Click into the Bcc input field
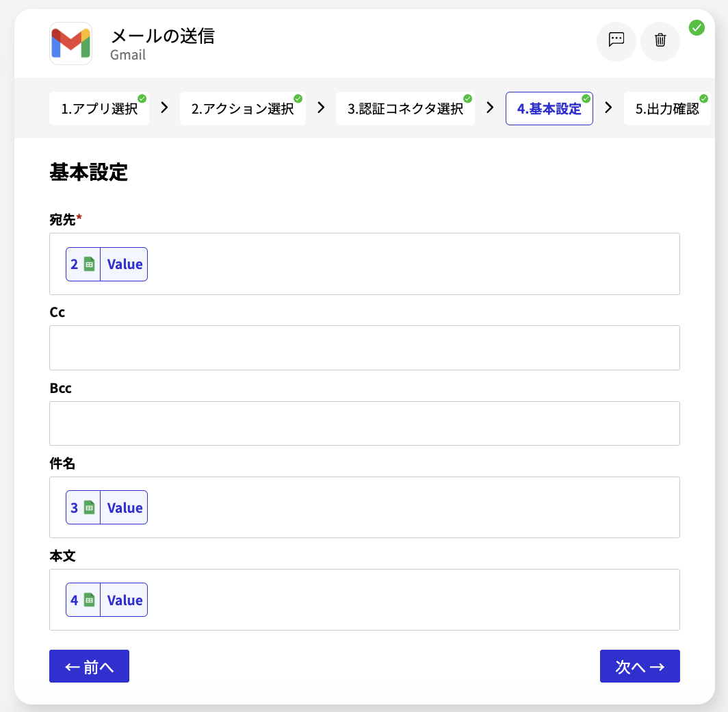Image resolution: width=728 pixels, height=712 pixels. pos(365,424)
